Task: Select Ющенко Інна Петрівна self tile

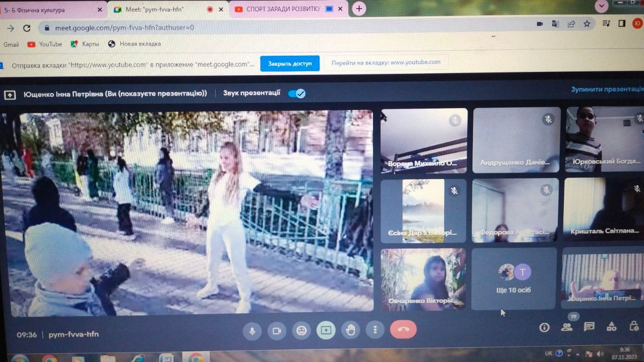Action: pos(603,278)
